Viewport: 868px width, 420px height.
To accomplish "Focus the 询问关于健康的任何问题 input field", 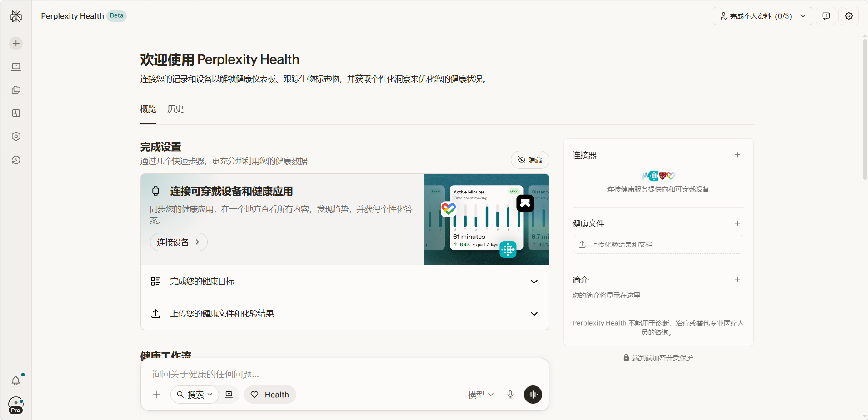I will pos(345,374).
